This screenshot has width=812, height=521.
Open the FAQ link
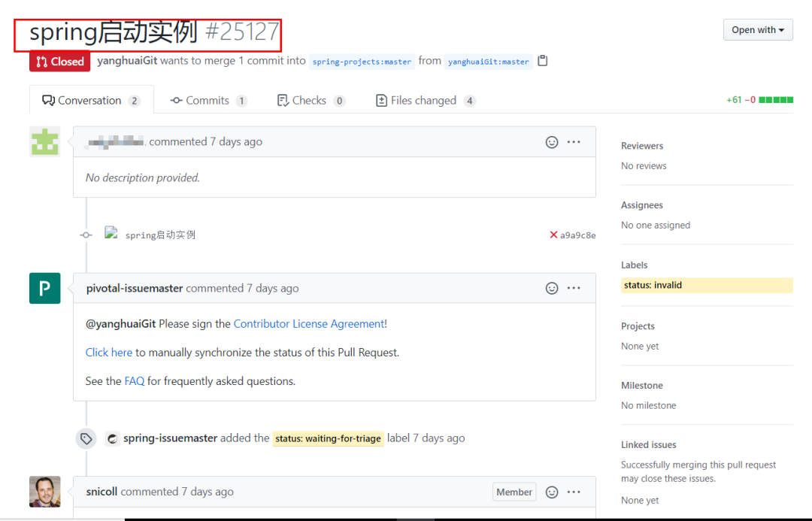(134, 381)
